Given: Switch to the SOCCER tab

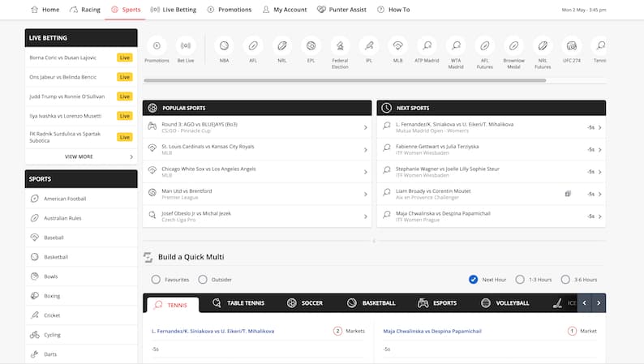Looking at the screenshot, I should tap(305, 303).
